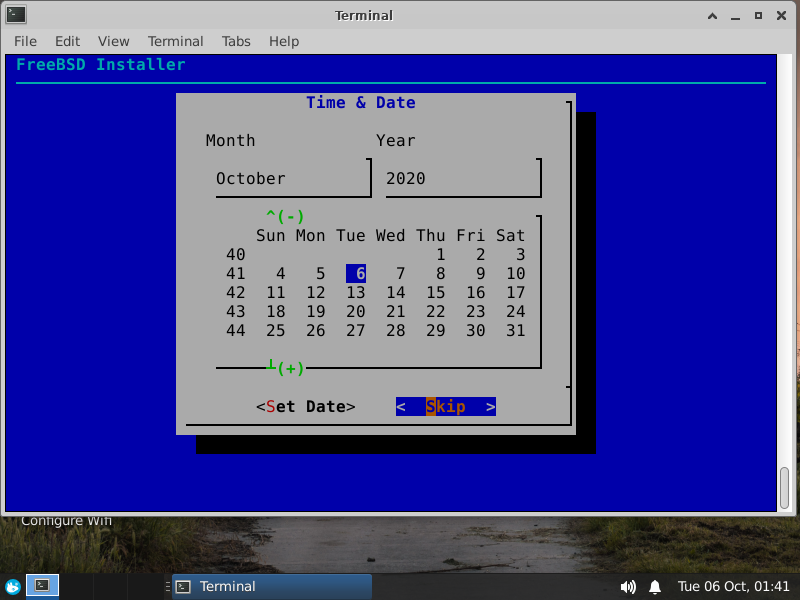The height and width of the screenshot is (600, 800).
Task: Click the Set Date button
Action: tap(306, 407)
